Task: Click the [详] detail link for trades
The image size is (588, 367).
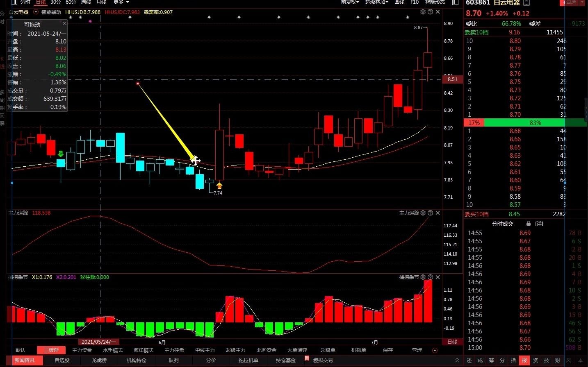Action: (x=539, y=224)
